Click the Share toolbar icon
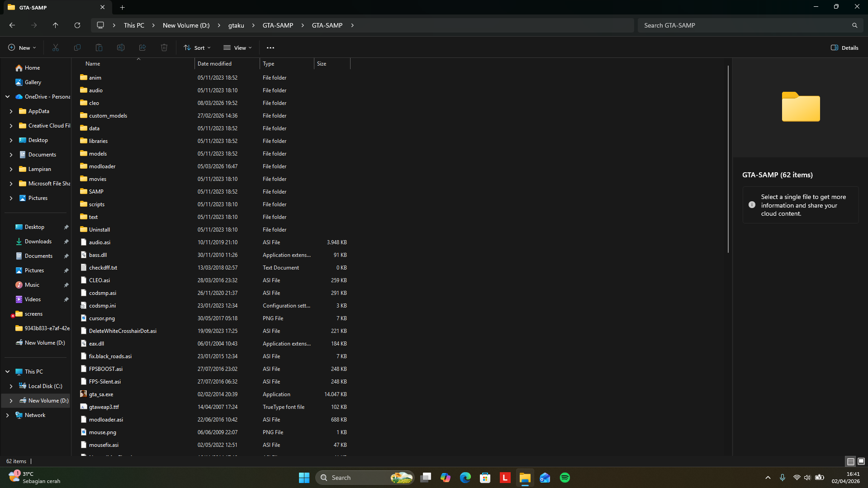This screenshot has width=868, height=488. click(142, 47)
